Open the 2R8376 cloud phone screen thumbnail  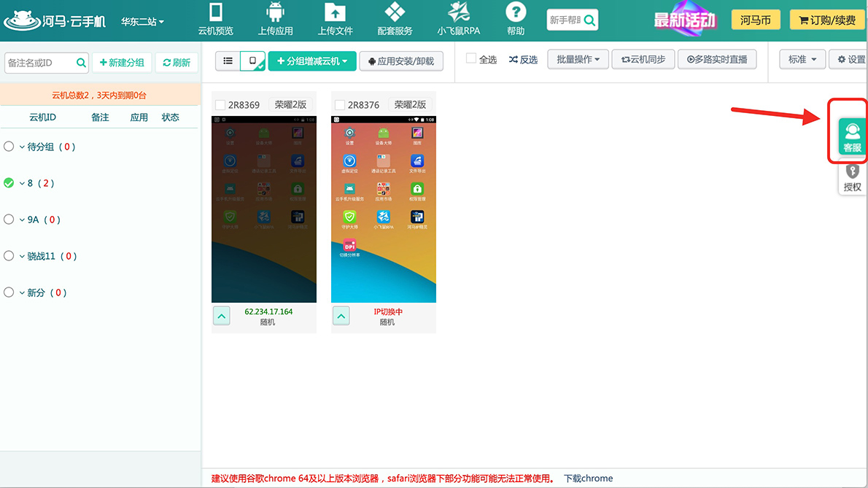(x=384, y=209)
